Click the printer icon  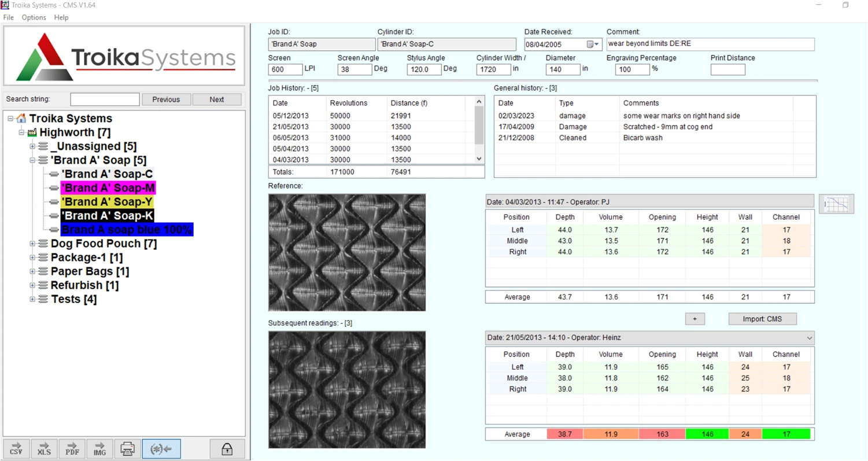[128, 449]
